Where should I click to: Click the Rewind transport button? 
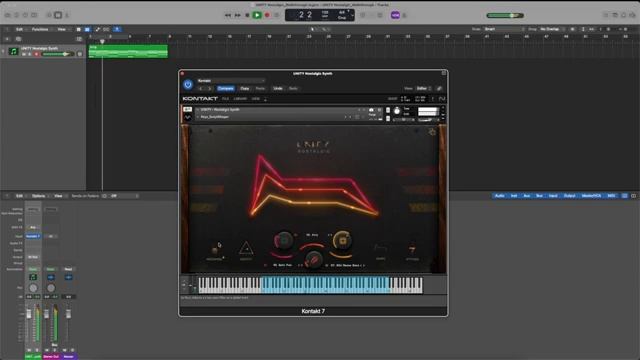click(x=228, y=15)
